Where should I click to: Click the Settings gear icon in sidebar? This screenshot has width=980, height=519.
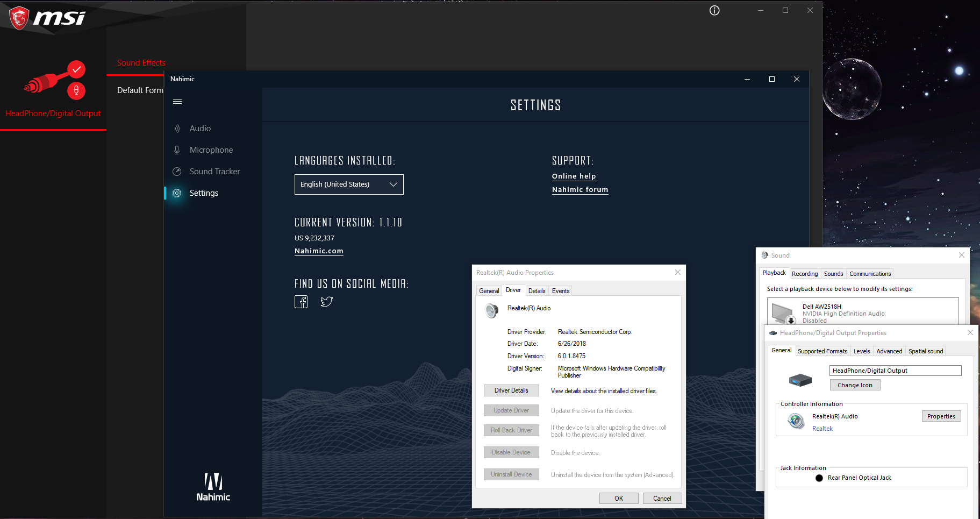[177, 193]
